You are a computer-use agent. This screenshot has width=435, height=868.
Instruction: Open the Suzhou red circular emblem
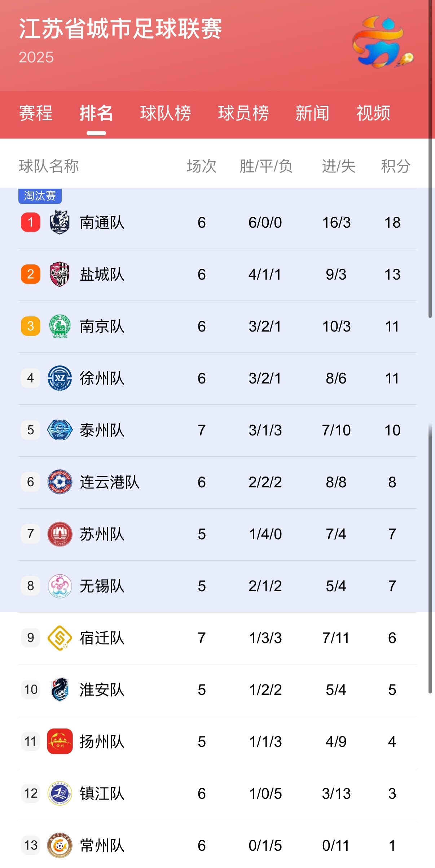pos(60,534)
